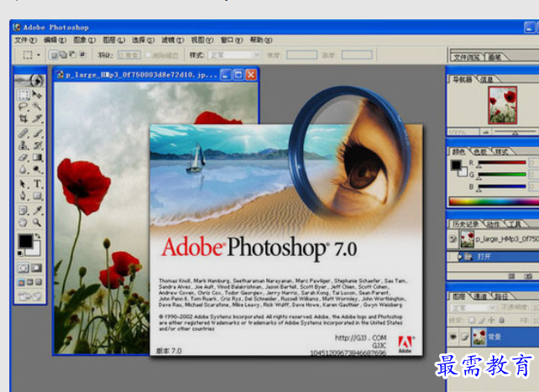Open marquee tool preset picker dropdown
This screenshot has height=392, width=539.
pyautogui.click(x=39, y=55)
